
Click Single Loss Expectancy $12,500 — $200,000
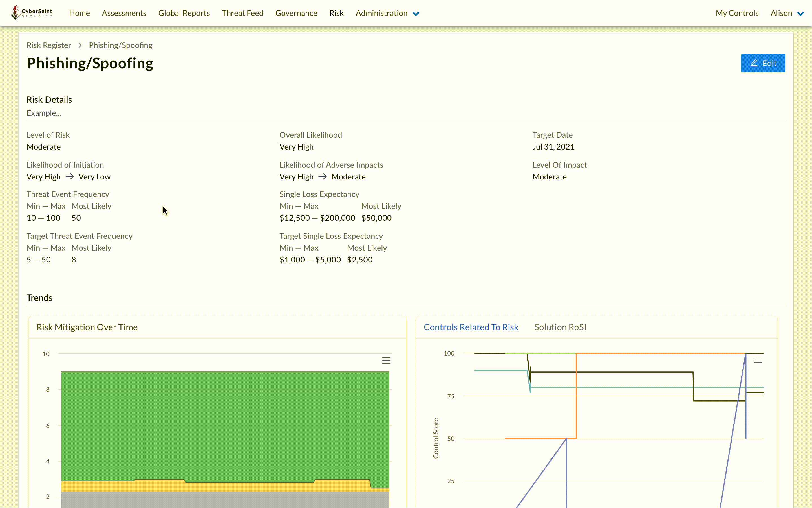(317, 218)
